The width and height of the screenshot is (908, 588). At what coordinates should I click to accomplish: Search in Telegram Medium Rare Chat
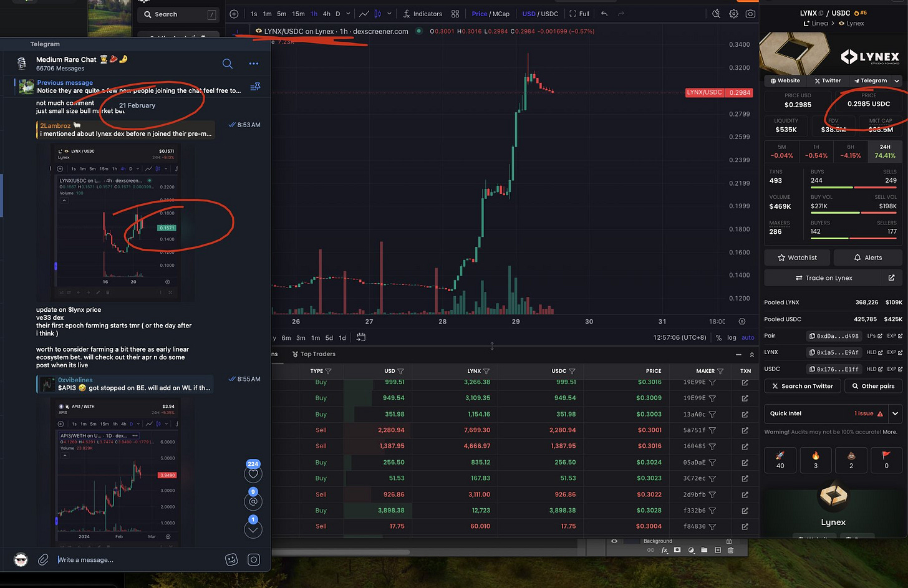pyautogui.click(x=228, y=64)
